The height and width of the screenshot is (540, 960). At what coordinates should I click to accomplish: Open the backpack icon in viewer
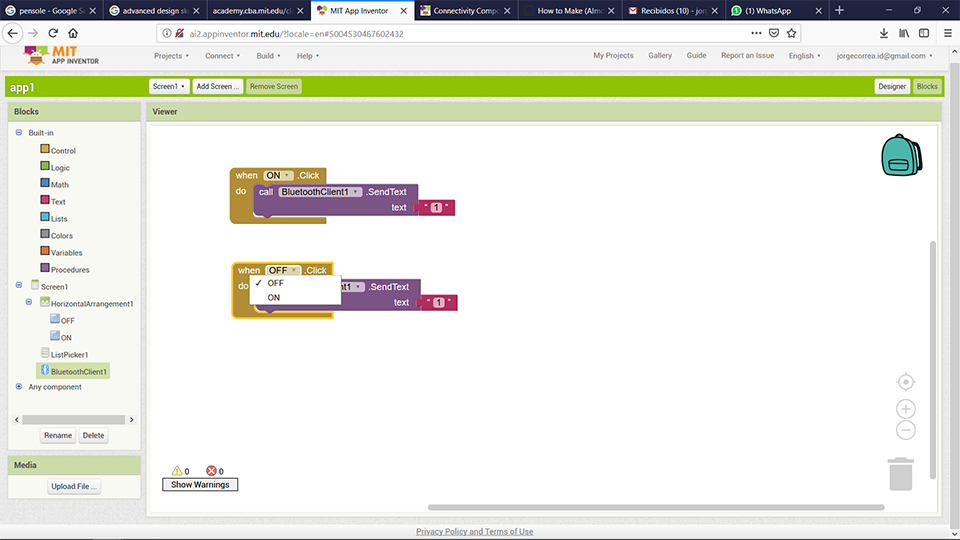(x=901, y=155)
